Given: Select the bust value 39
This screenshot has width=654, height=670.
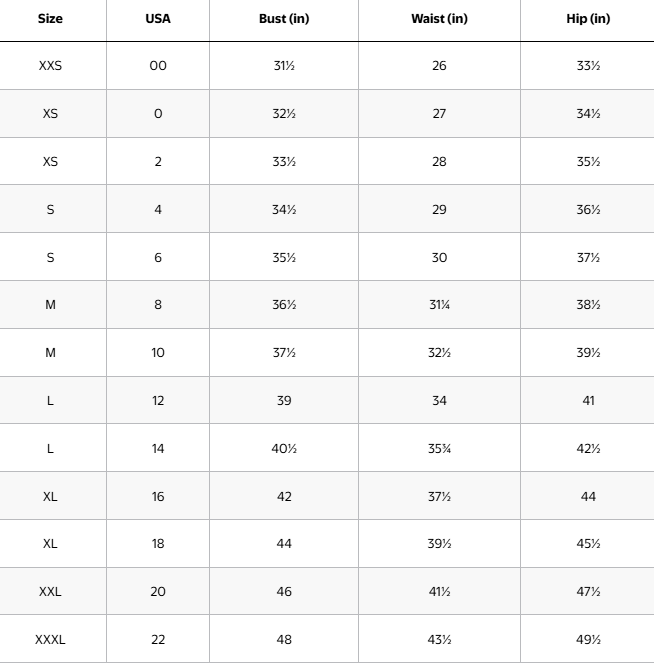Looking at the screenshot, I should click(x=284, y=401).
